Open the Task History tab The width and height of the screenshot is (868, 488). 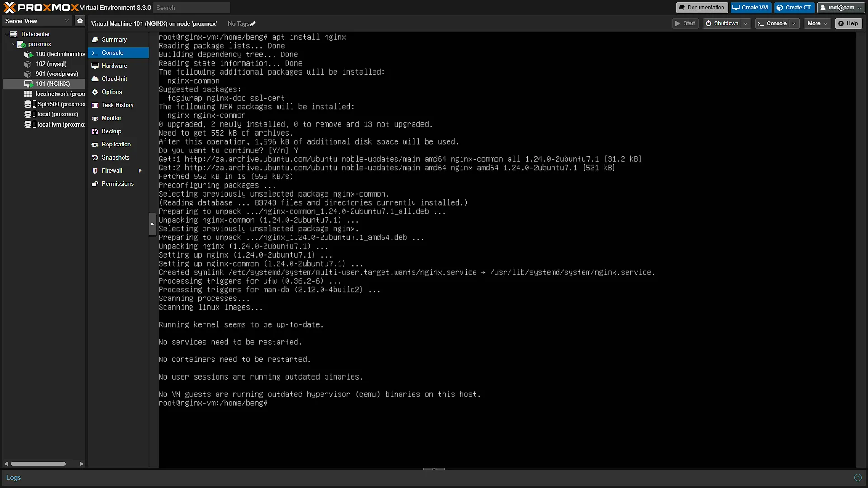click(x=118, y=105)
